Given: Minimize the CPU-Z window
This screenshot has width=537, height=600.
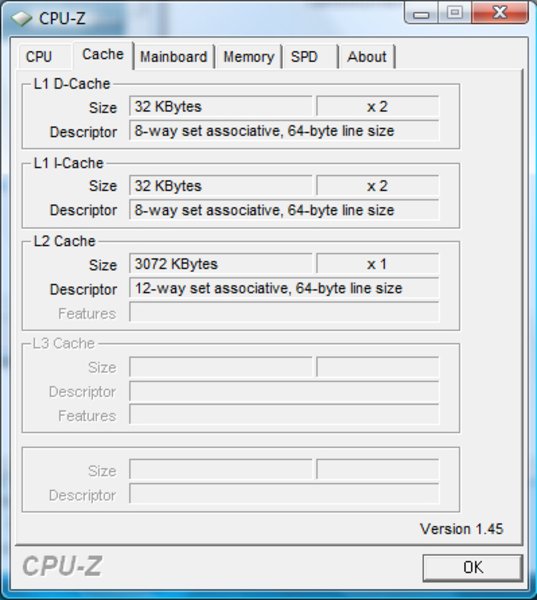Looking at the screenshot, I should 421,14.
